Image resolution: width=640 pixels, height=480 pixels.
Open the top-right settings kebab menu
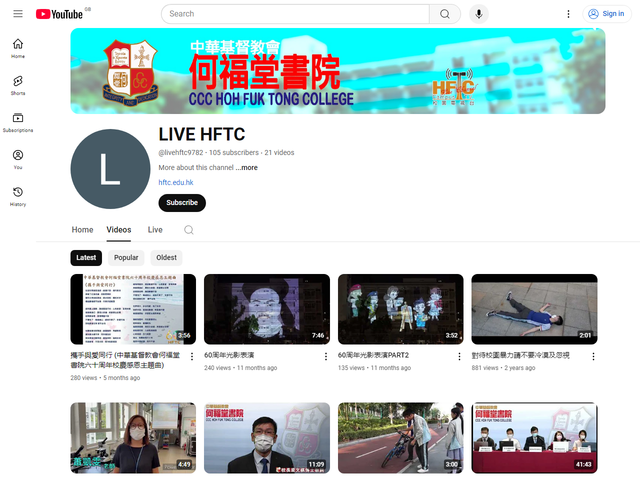pyautogui.click(x=569, y=14)
